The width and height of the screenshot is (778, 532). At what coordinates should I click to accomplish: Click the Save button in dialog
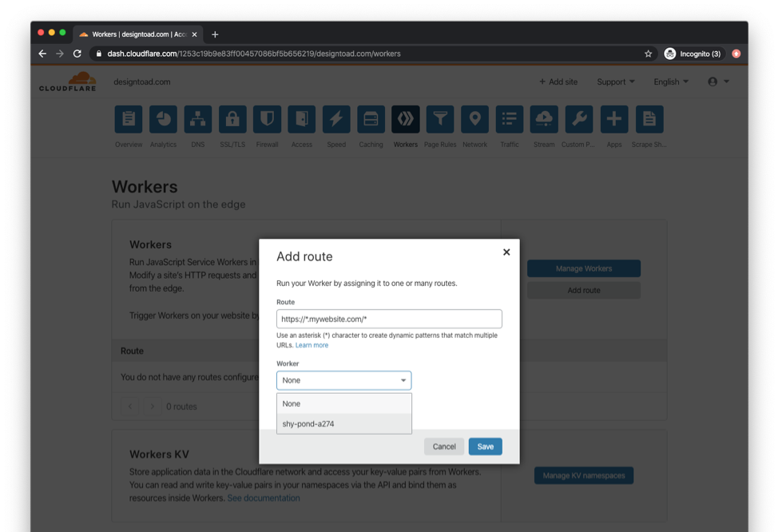485,447
